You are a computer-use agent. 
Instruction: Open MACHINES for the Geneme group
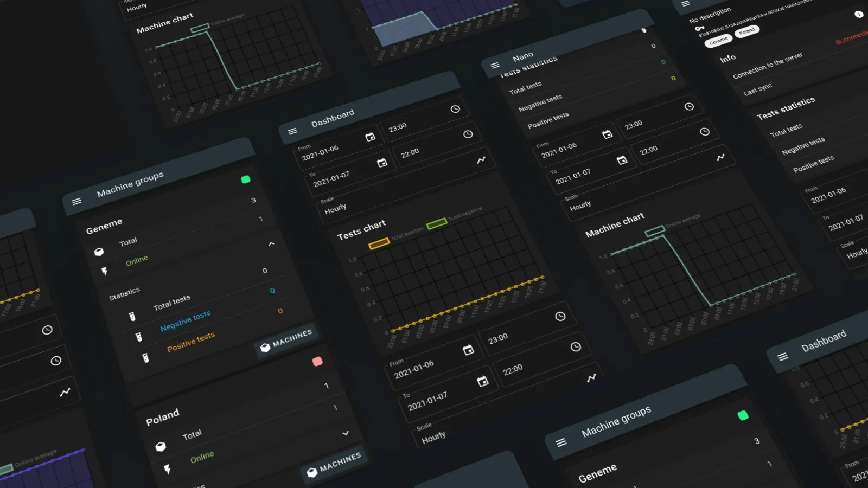286,341
